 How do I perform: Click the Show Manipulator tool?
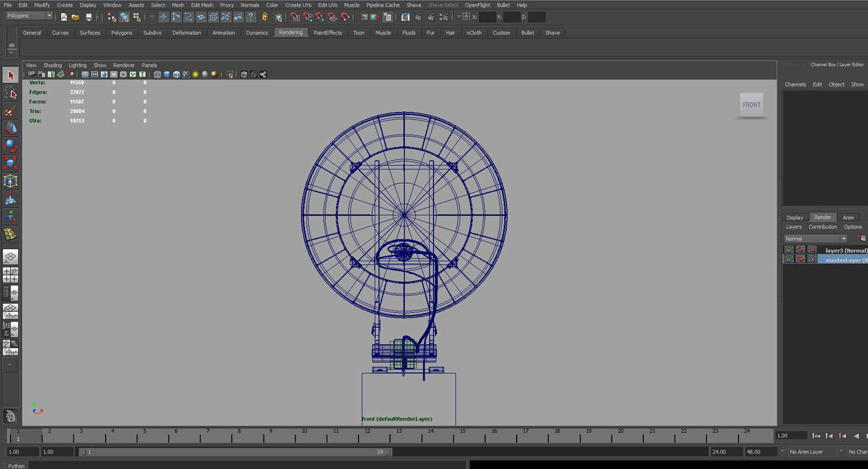[x=11, y=216]
